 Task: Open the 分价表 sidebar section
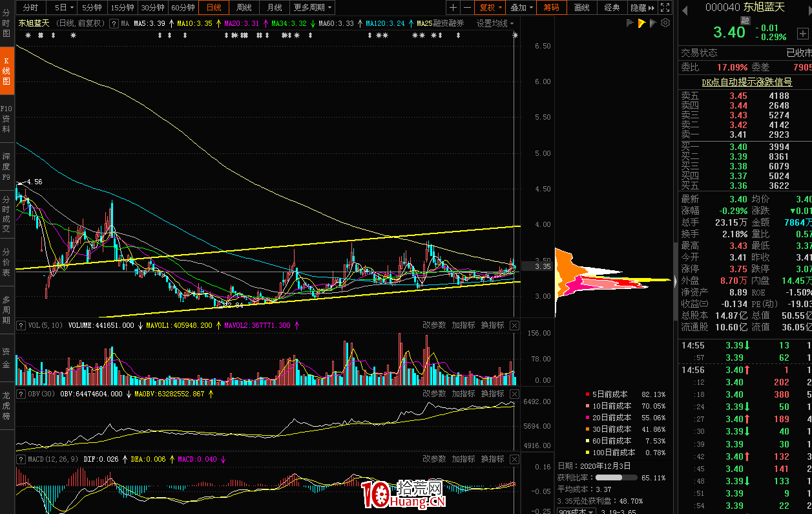(x=6, y=262)
